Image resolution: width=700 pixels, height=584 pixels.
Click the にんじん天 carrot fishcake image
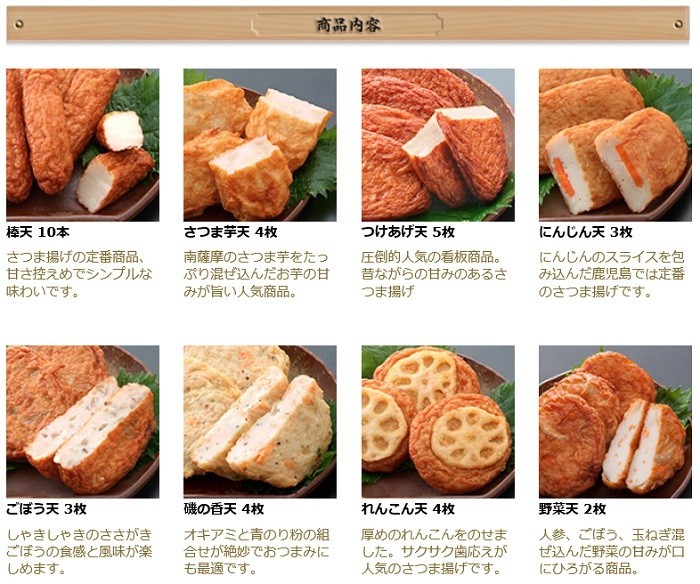[x=615, y=145]
